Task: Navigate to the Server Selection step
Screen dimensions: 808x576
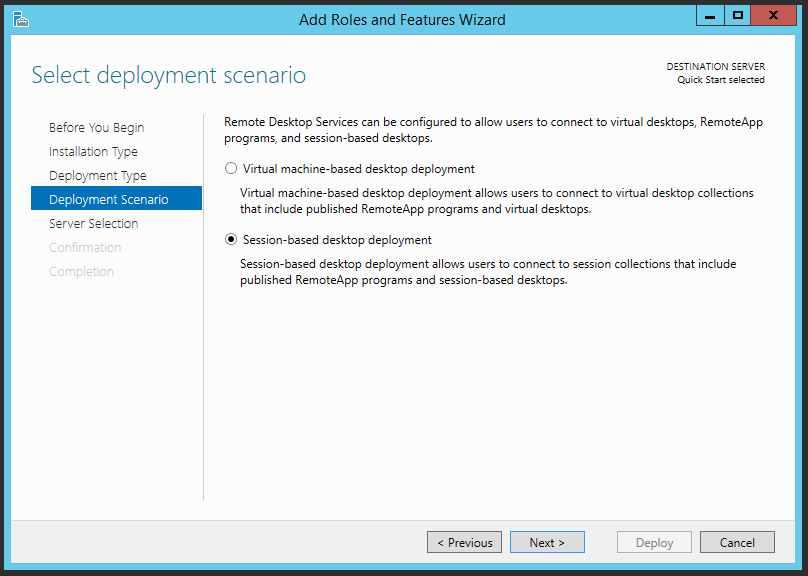Action: (x=93, y=224)
